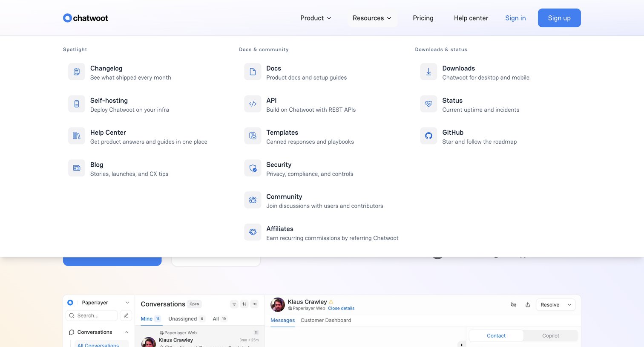Screen dimensions: 644x347
Task: Click the Sign up button
Action: click(x=559, y=18)
